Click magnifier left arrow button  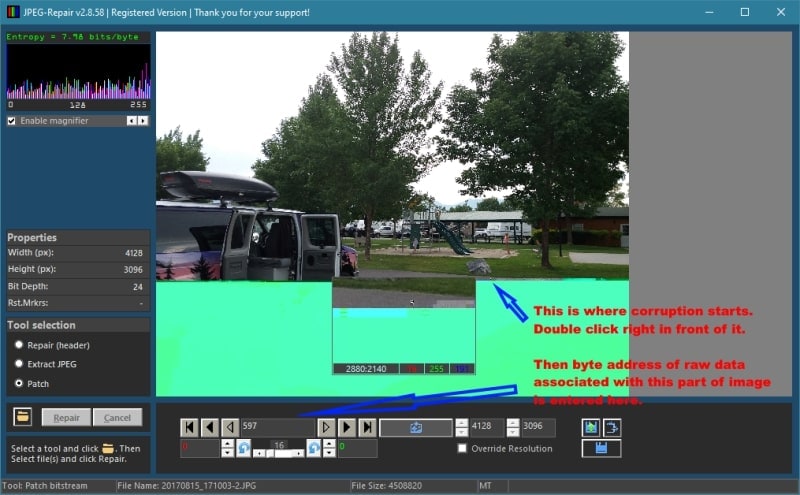coord(132,120)
